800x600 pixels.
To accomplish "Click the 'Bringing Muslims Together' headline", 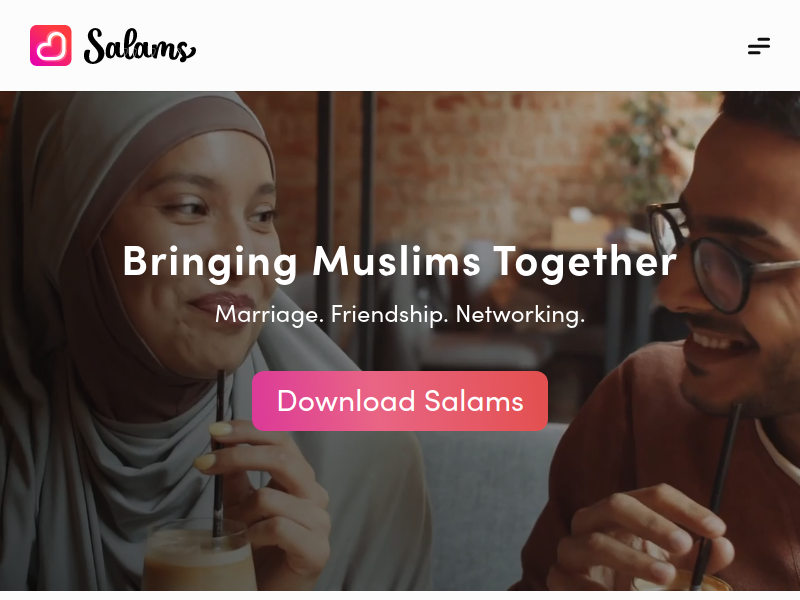I will (x=400, y=262).
